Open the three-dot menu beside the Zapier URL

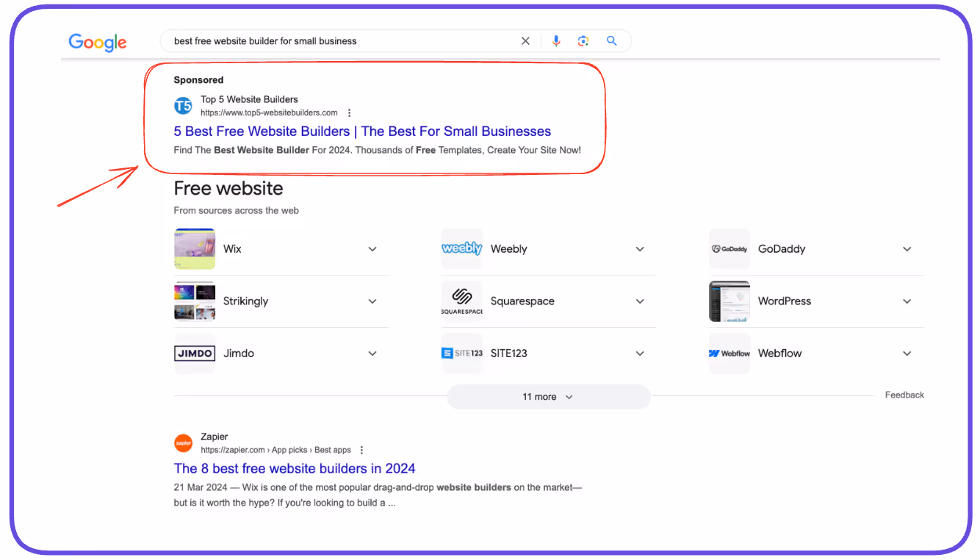coord(361,450)
